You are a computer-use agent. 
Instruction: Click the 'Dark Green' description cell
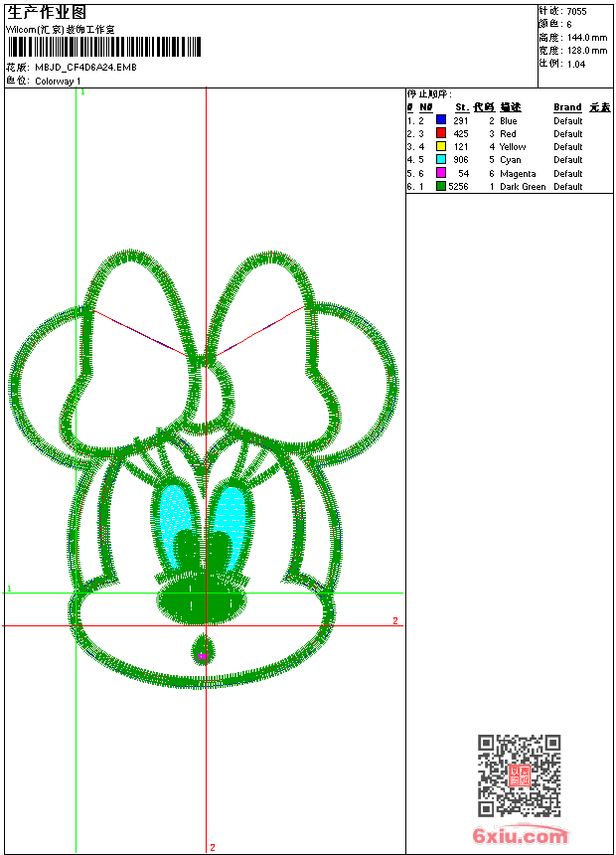tap(523, 187)
